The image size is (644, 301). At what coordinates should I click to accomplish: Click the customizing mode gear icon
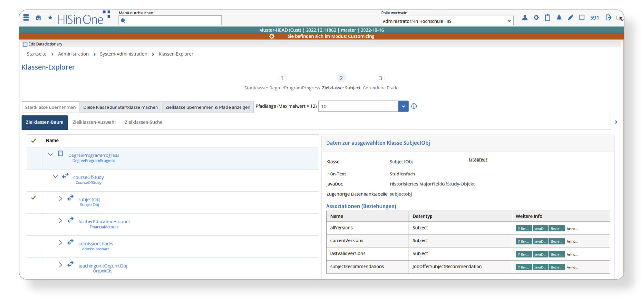pos(272,36)
